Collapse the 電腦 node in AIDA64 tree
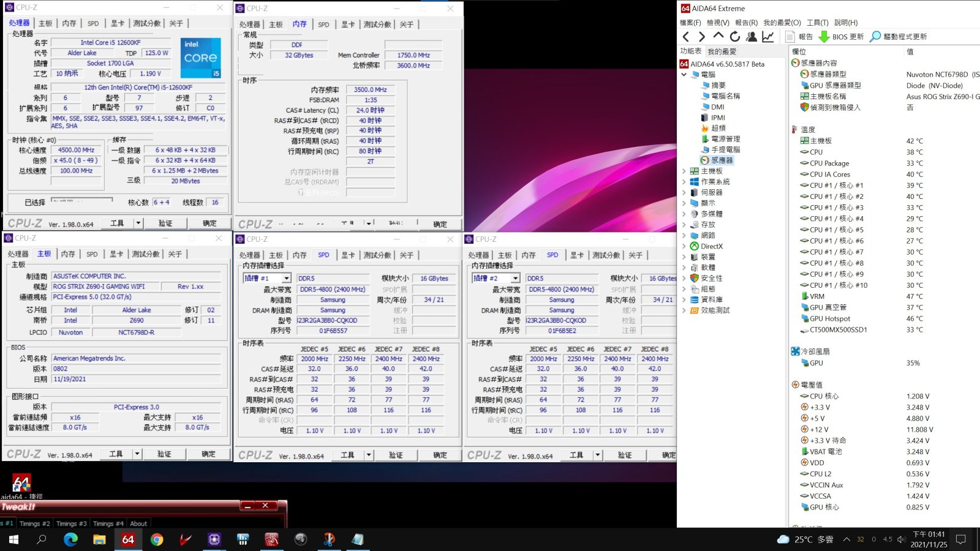The width and height of the screenshot is (980, 551). pos(684,75)
